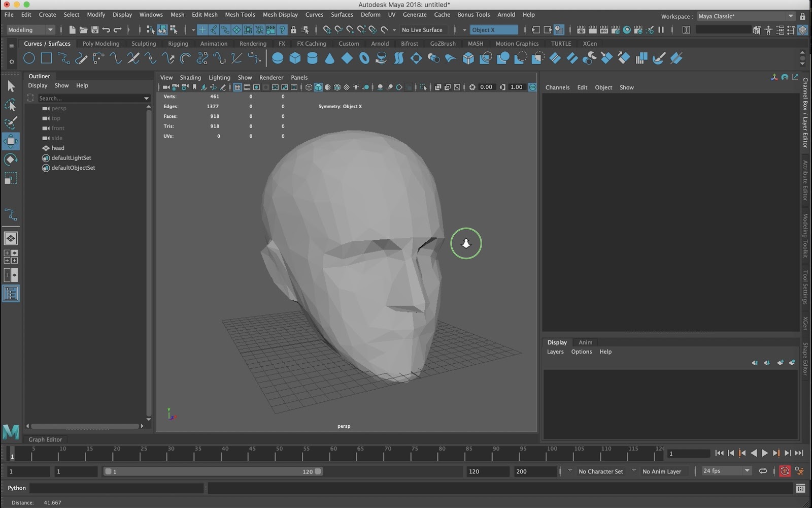812x508 pixels.
Task: Create a polygon sphere from the shelf
Action: click(278, 58)
